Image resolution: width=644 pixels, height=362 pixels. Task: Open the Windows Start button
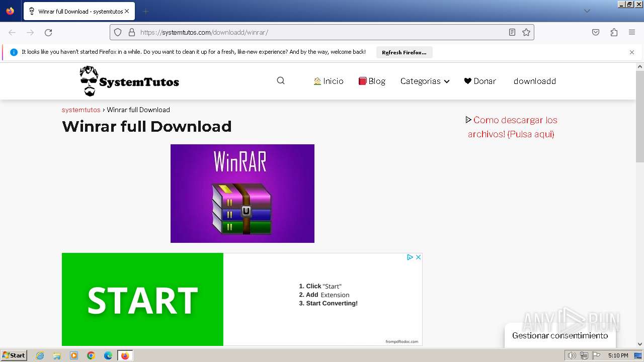[14, 355]
